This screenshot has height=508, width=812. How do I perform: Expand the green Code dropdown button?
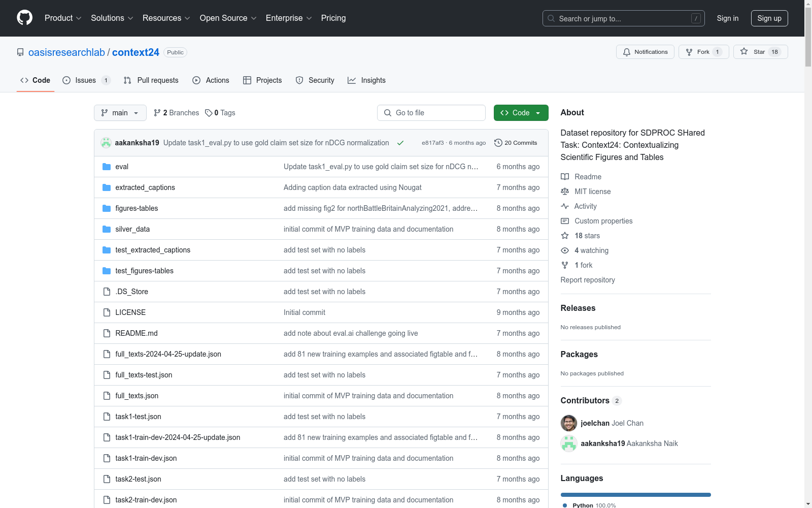pyautogui.click(x=521, y=113)
